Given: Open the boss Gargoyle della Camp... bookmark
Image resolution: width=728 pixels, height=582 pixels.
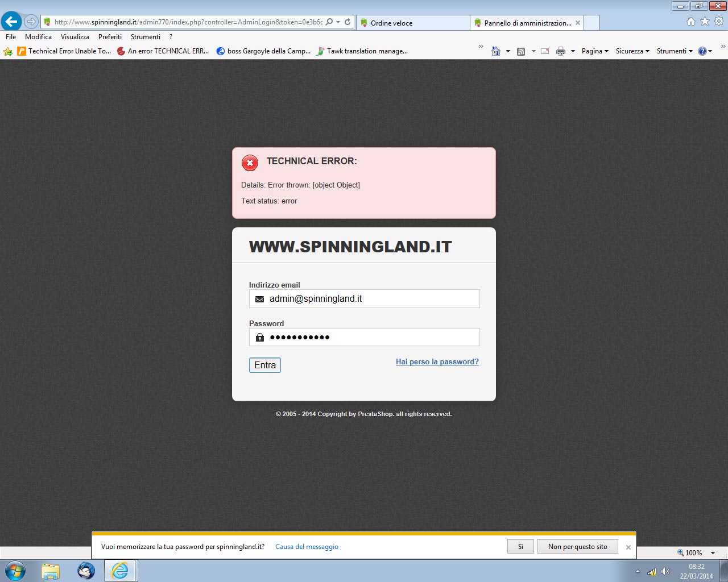Looking at the screenshot, I should pos(264,51).
